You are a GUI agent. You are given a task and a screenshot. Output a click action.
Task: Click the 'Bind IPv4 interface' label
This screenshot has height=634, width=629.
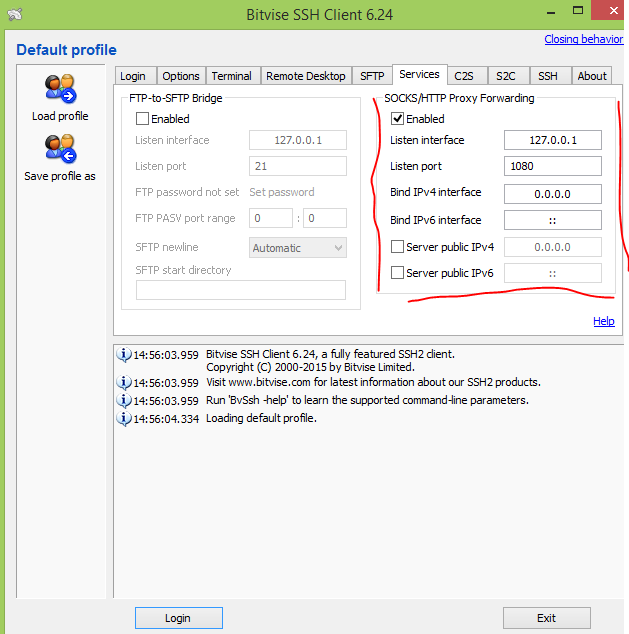click(436, 192)
